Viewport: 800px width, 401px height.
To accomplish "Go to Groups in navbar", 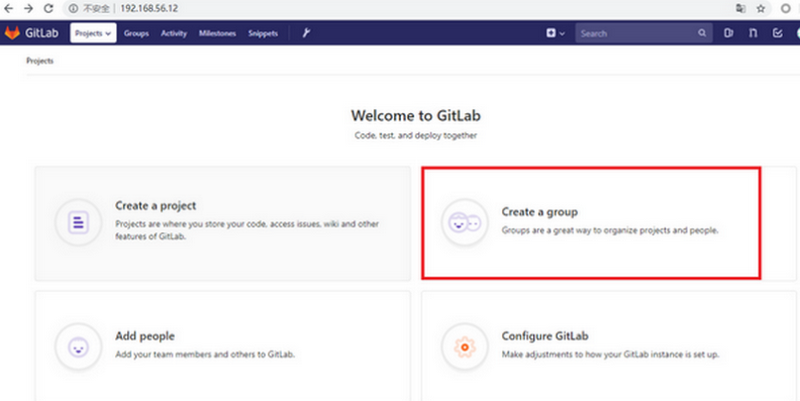I will click(136, 33).
